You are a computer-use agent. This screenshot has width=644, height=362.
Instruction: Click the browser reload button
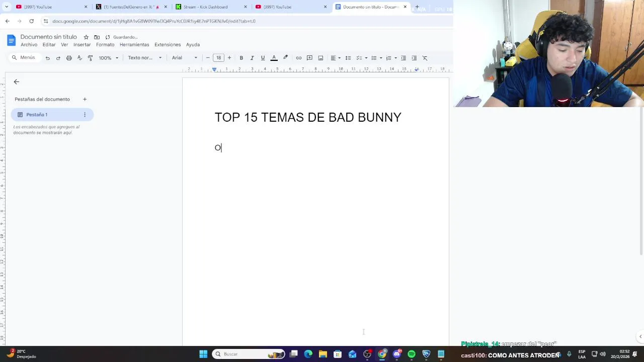point(31,21)
